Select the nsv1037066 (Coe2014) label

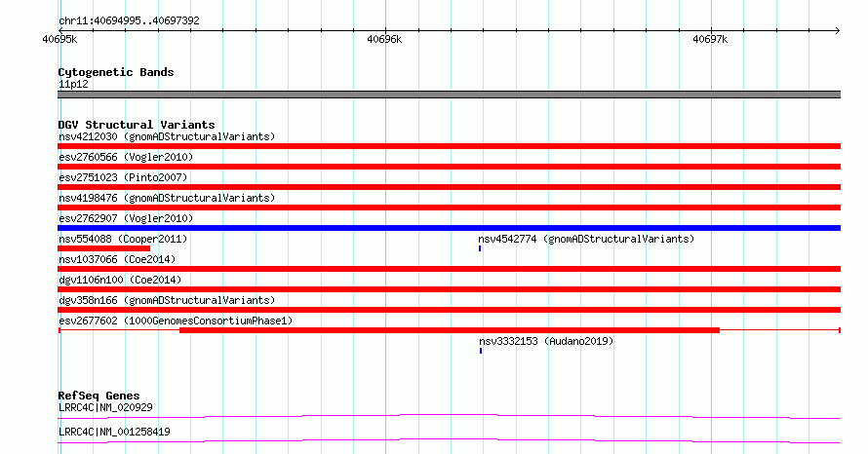pyautogui.click(x=117, y=259)
